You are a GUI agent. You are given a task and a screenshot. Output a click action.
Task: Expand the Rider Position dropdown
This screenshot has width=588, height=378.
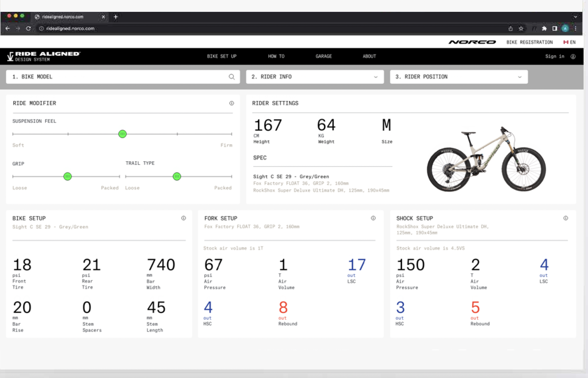(520, 77)
